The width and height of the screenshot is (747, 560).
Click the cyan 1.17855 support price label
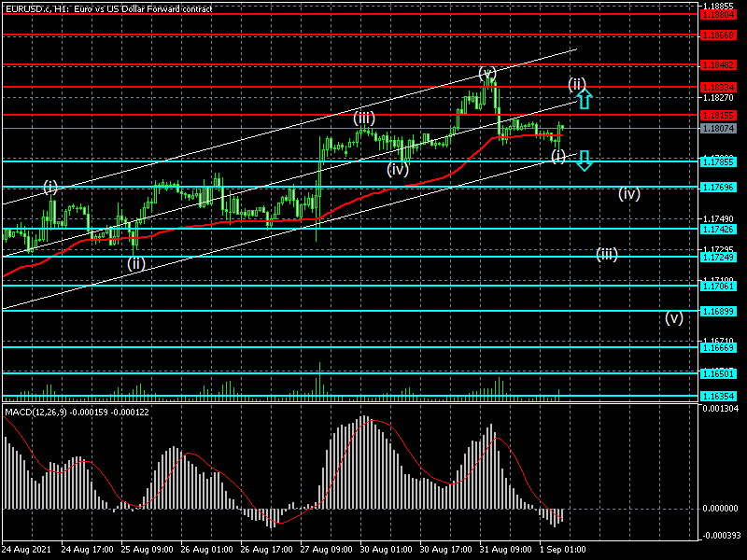click(x=723, y=161)
